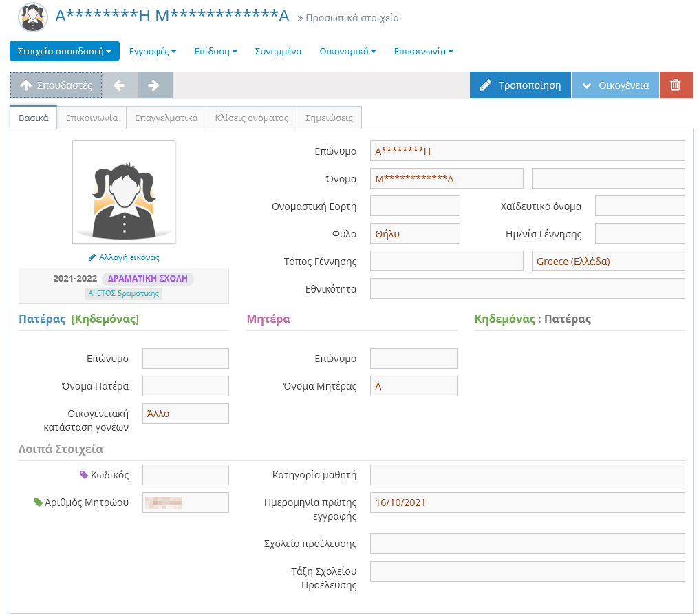Viewport: 699px width, 616px height.
Task: Open the Σημειώσεις tab
Action: coord(329,118)
